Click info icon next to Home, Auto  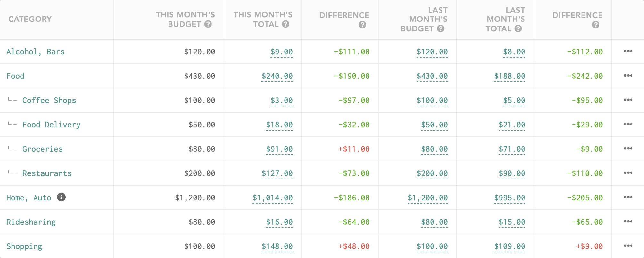click(x=62, y=197)
